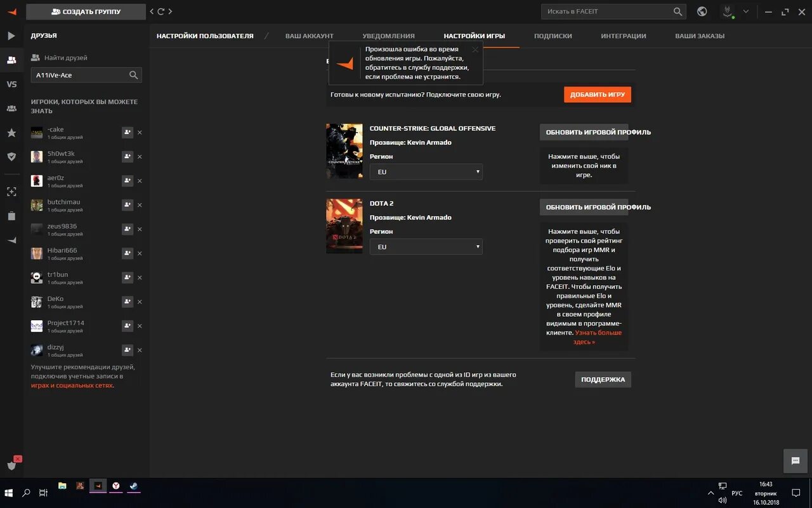The image size is (812, 508).
Task: Switch to ИНТЕГРАЦИИ tab
Action: [x=624, y=36]
